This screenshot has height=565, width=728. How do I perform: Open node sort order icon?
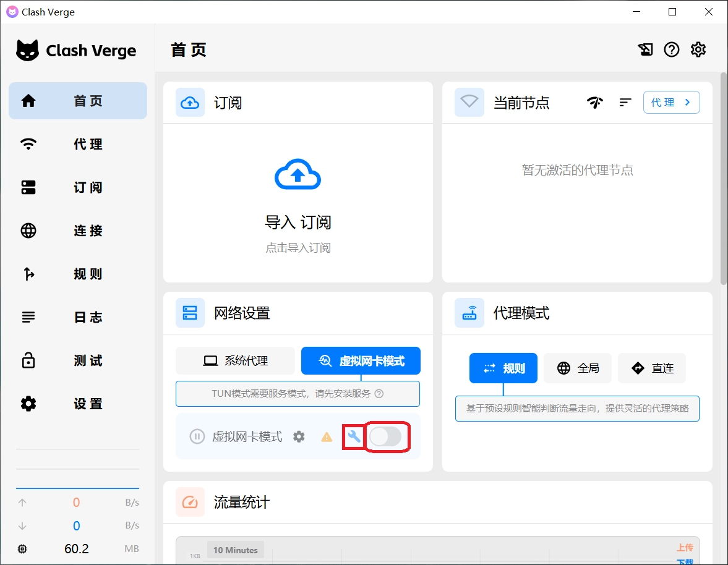(x=625, y=102)
